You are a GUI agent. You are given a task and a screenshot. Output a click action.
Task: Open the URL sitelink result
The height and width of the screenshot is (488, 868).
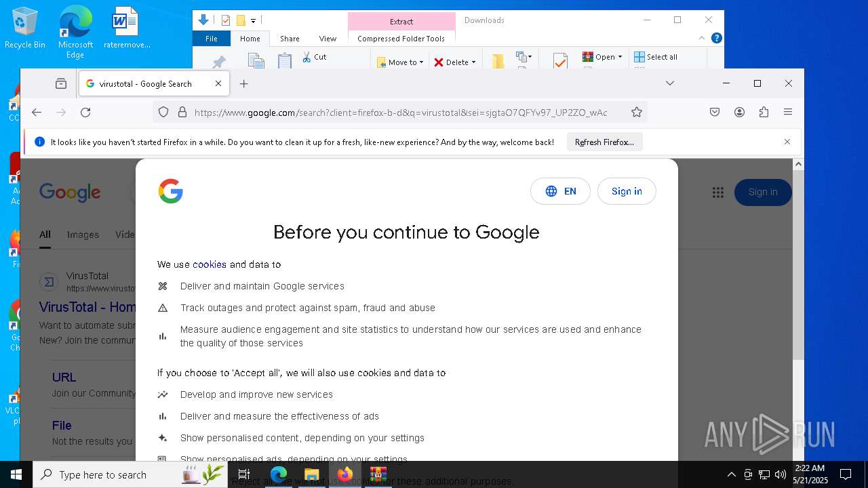[x=64, y=378]
